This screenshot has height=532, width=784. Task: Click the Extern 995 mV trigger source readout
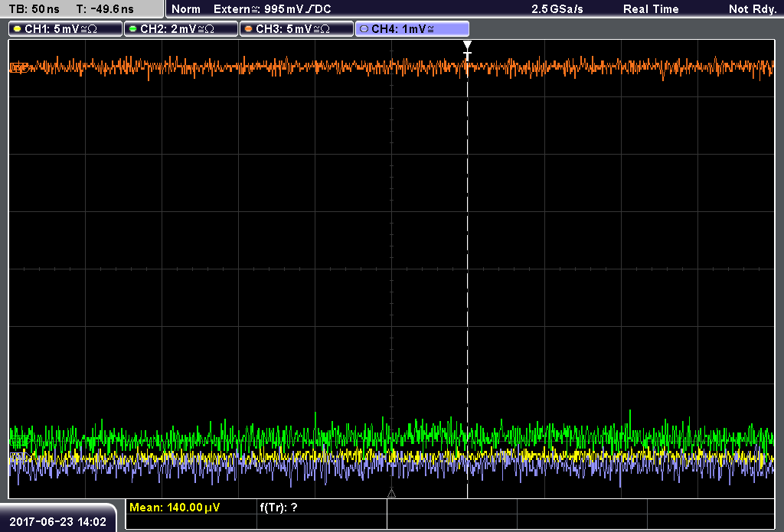click(x=273, y=9)
